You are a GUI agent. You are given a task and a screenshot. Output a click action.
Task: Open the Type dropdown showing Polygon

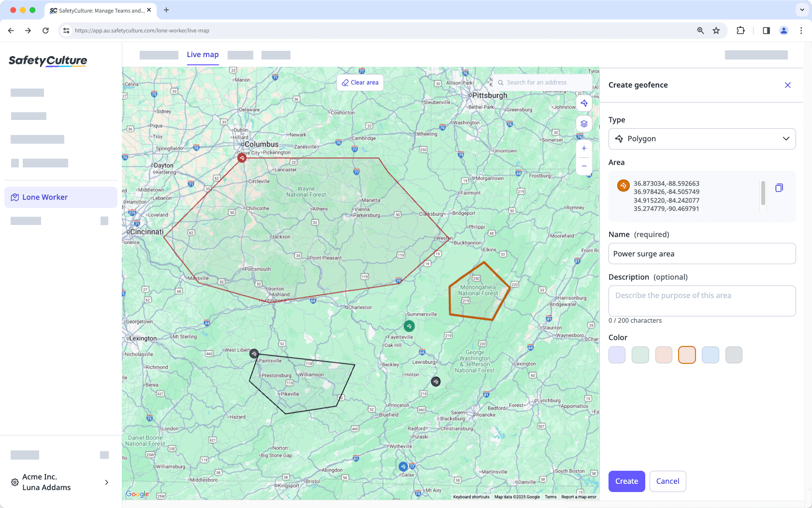[702, 139]
